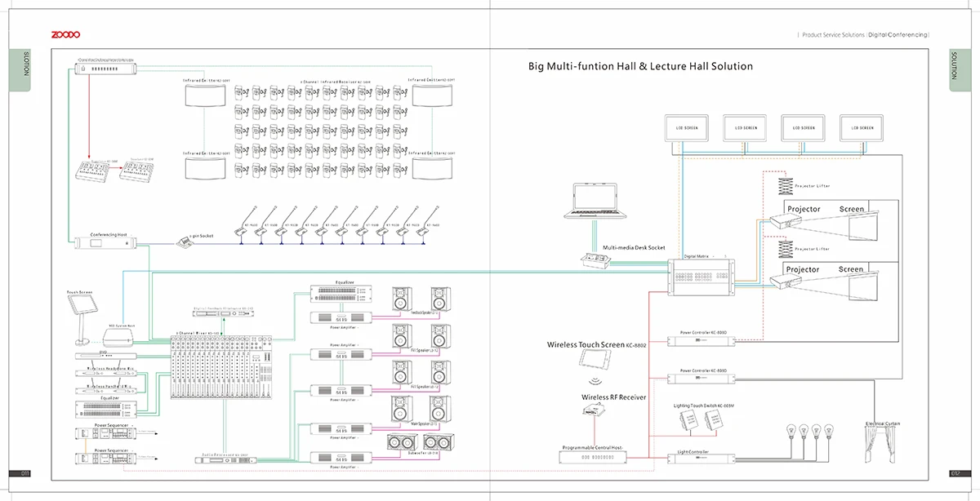Toggle the left Lighting Touch Switch panel

click(687, 422)
